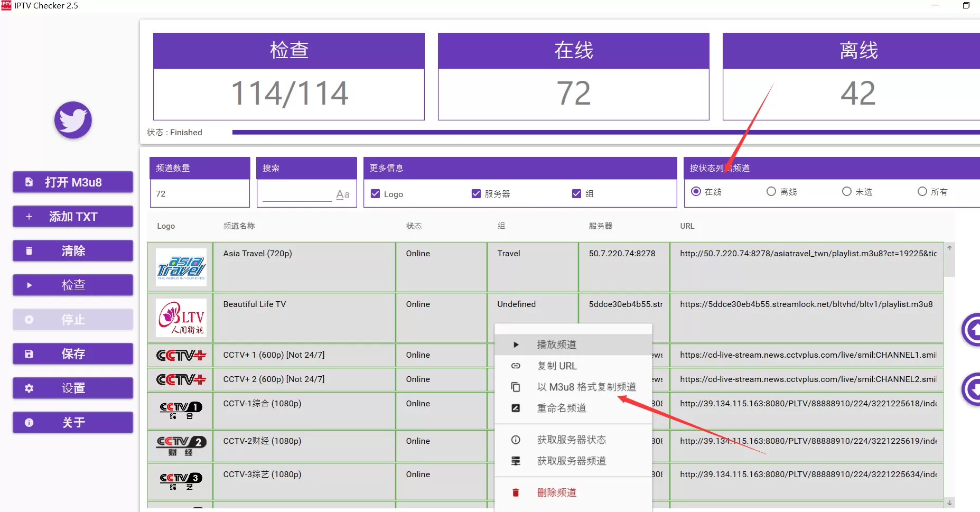Select the 离线 radio button
The width and height of the screenshot is (980, 512).
(x=771, y=191)
